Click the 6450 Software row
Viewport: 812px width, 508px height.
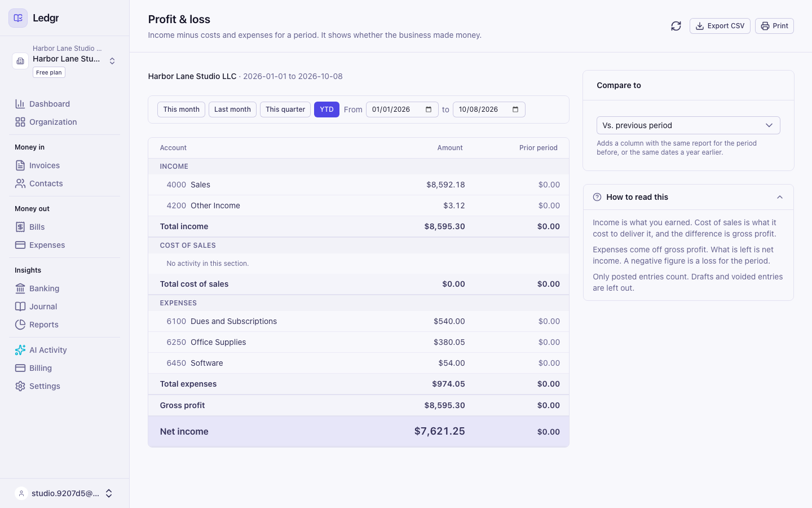(359, 363)
